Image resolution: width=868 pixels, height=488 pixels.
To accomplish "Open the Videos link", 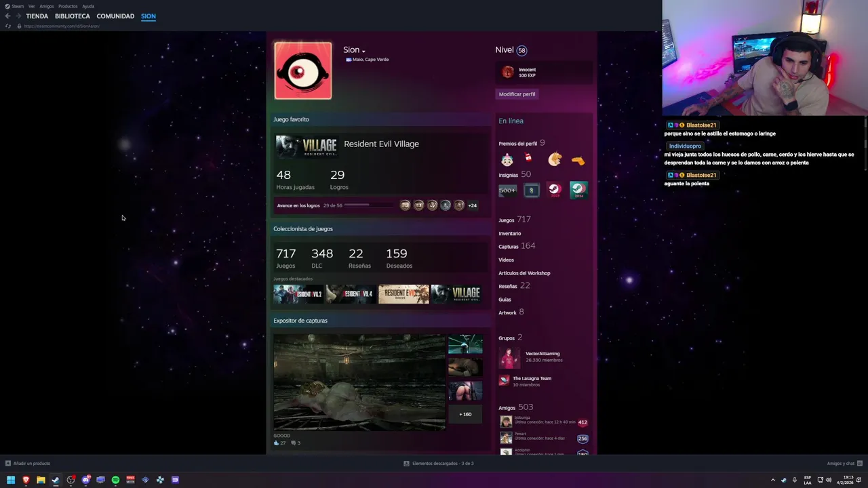I will (x=506, y=260).
